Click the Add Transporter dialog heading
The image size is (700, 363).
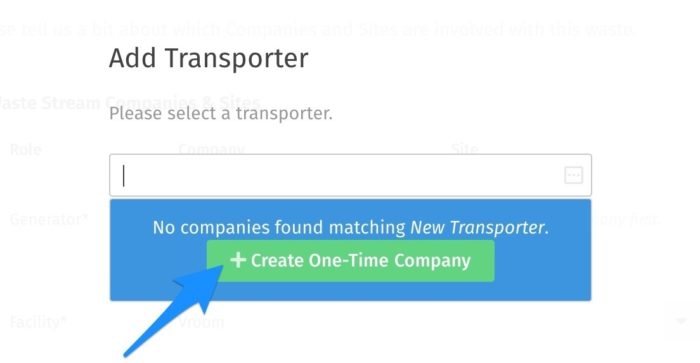[x=208, y=58]
